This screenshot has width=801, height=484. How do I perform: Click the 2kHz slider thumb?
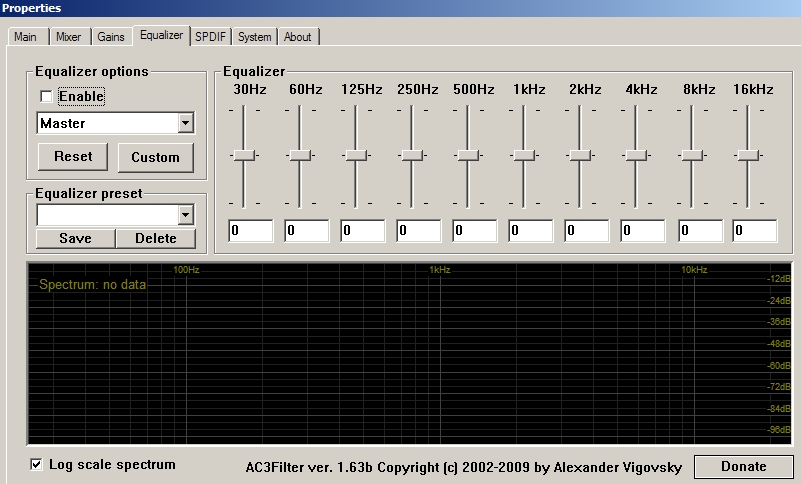[x=580, y=155]
